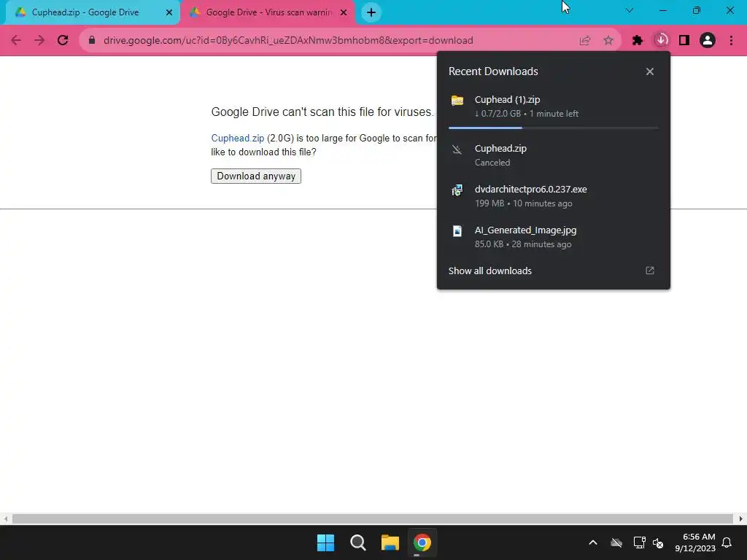View site info via the lock icon
This screenshot has height=560, width=747.
click(92, 41)
